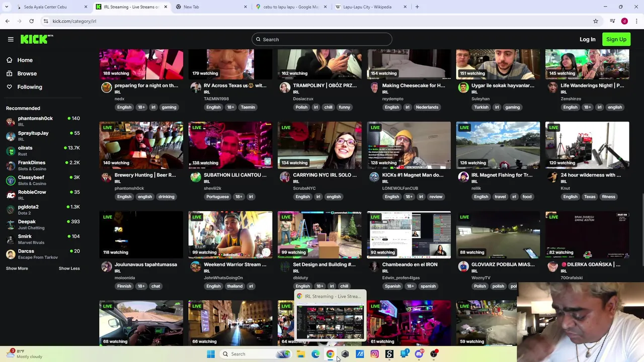Open the CARRYING NYC IRL SOLO stream thumbnail

(x=319, y=145)
